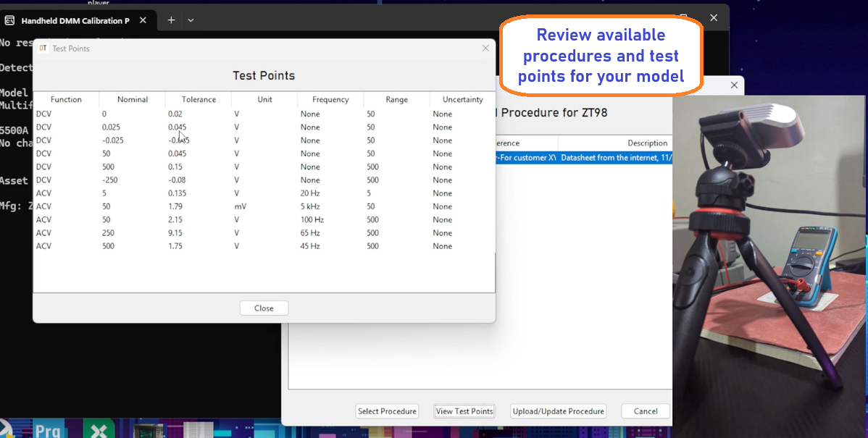868x438 pixels.
Task: Open the Prg desktop icon
Action: 48,430
